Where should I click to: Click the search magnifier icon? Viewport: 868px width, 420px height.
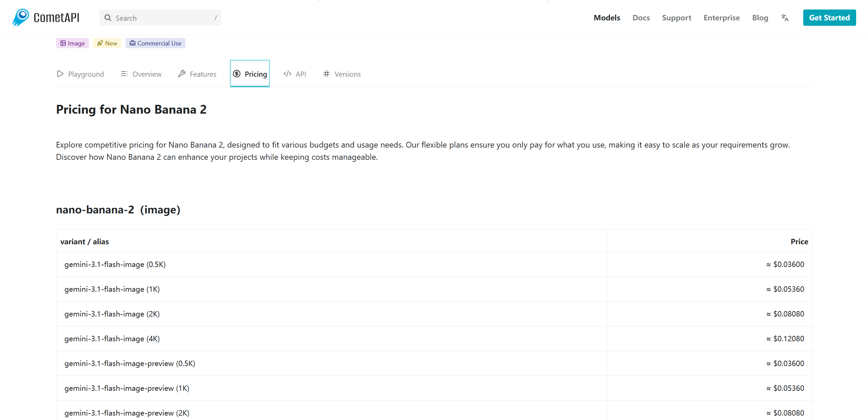click(108, 18)
